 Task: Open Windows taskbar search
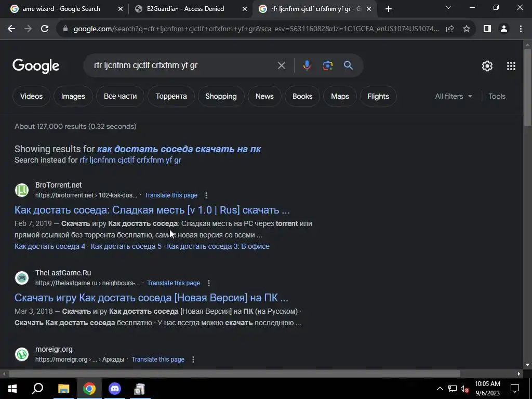(x=37, y=389)
